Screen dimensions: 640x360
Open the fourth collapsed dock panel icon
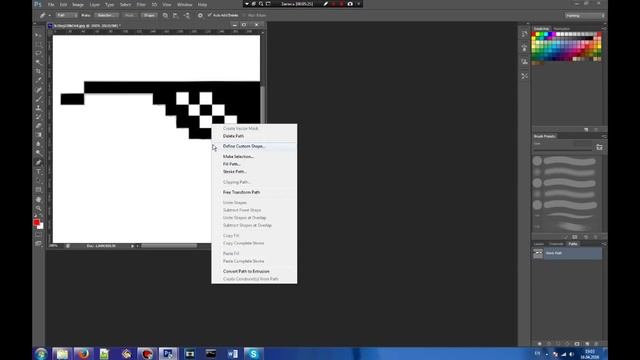point(524,76)
